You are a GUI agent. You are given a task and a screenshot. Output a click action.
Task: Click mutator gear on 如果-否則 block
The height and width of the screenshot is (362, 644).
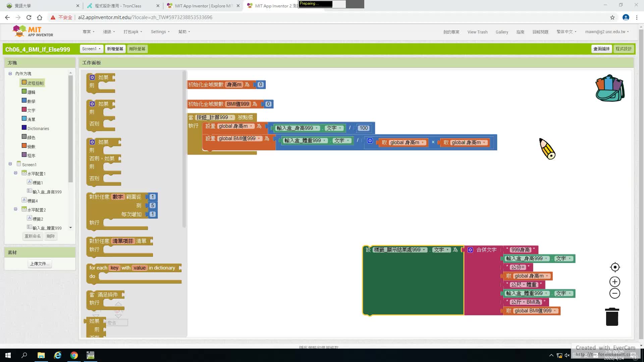click(x=92, y=104)
